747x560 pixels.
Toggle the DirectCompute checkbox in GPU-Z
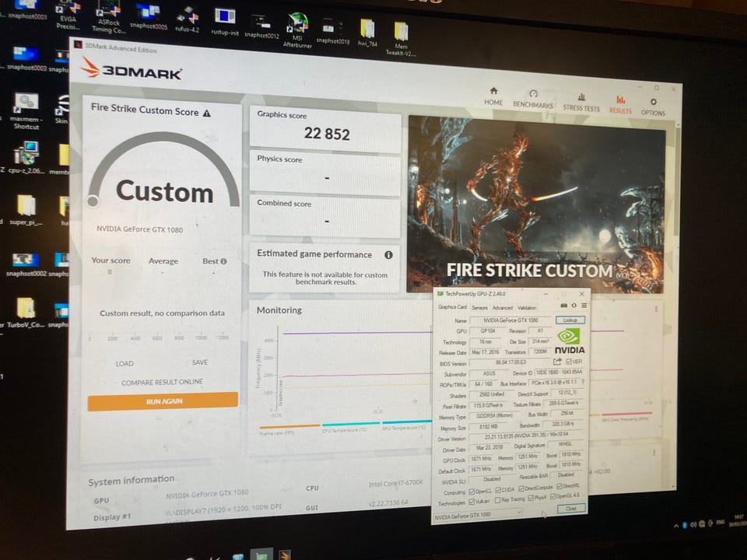pos(521,488)
